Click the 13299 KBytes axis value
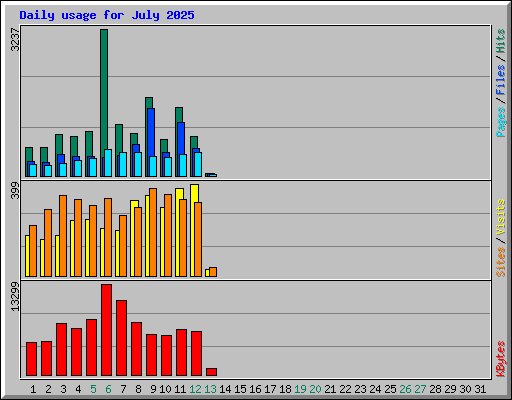Image resolution: width=512 pixels, height=400 pixels. click(x=15, y=297)
